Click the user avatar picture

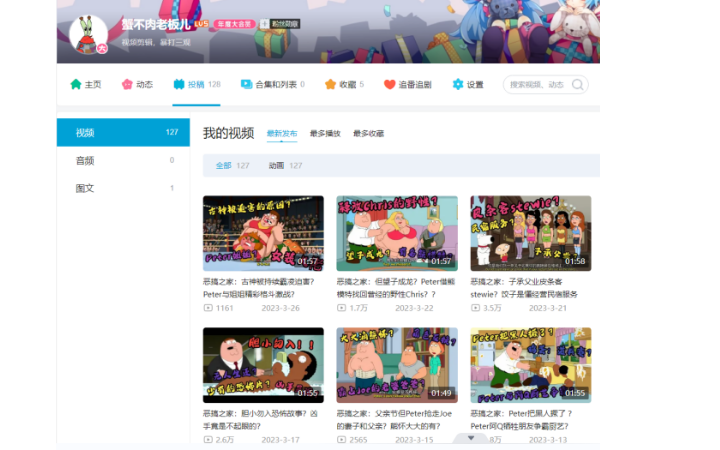[88, 34]
